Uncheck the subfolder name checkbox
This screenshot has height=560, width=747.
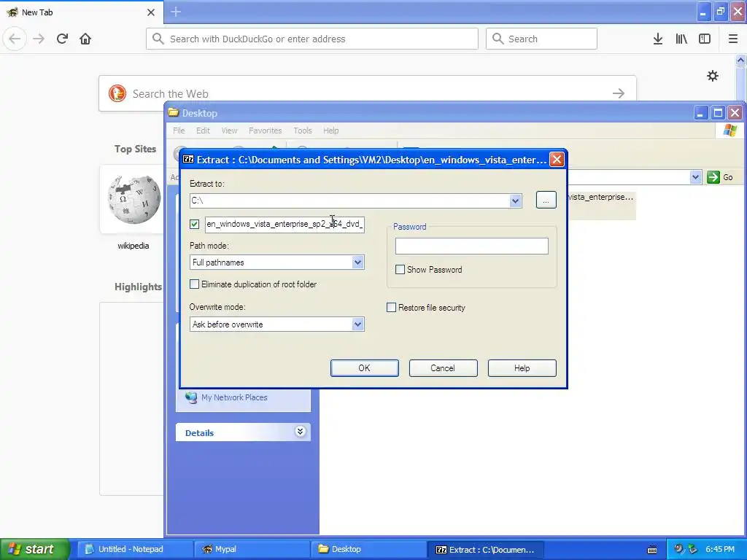click(x=194, y=224)
